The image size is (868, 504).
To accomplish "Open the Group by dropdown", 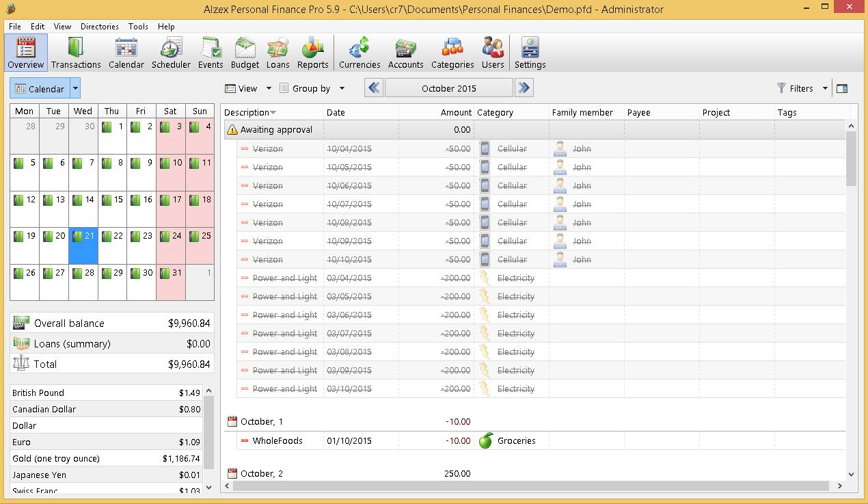I will (343, 88).
